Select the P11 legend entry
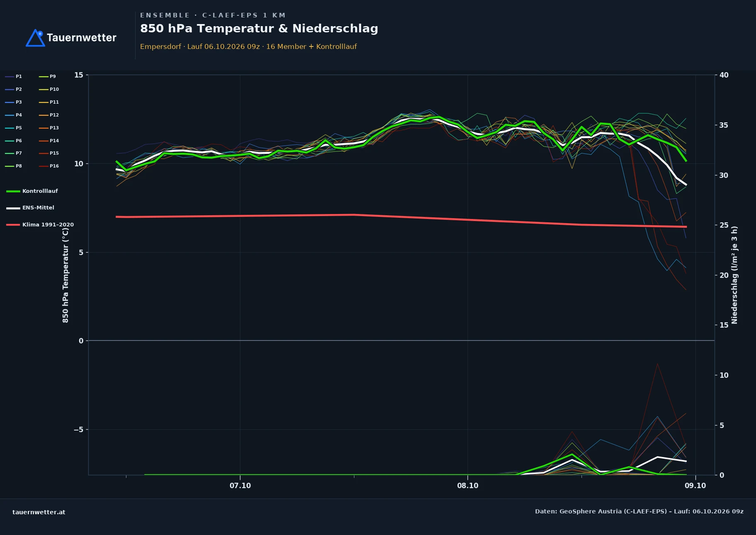Image resolution: width=756 pixels, height=535 pixels. click(49, 102)
